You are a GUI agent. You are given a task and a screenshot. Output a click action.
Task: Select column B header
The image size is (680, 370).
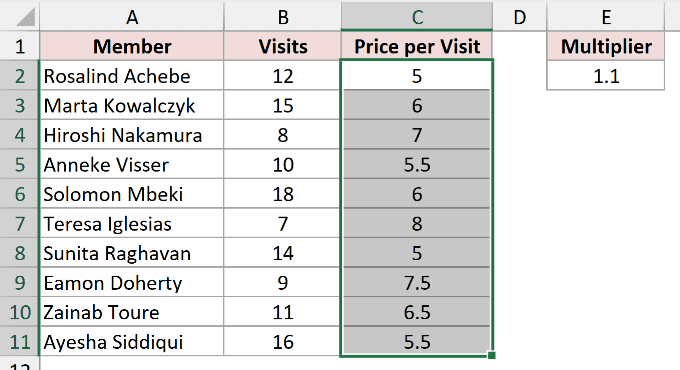coord(283,17)
